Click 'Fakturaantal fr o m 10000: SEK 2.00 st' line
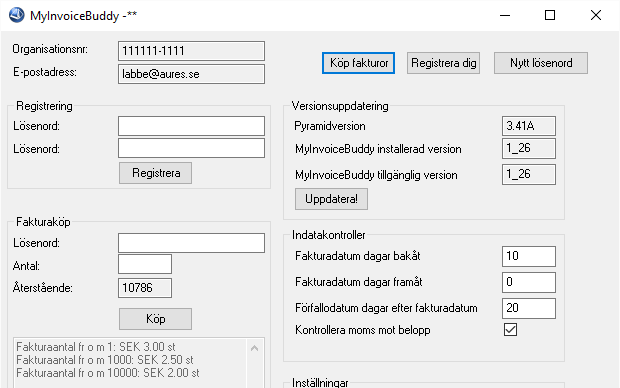The width and height of the screenshot is (620, 388). (108, 373)
